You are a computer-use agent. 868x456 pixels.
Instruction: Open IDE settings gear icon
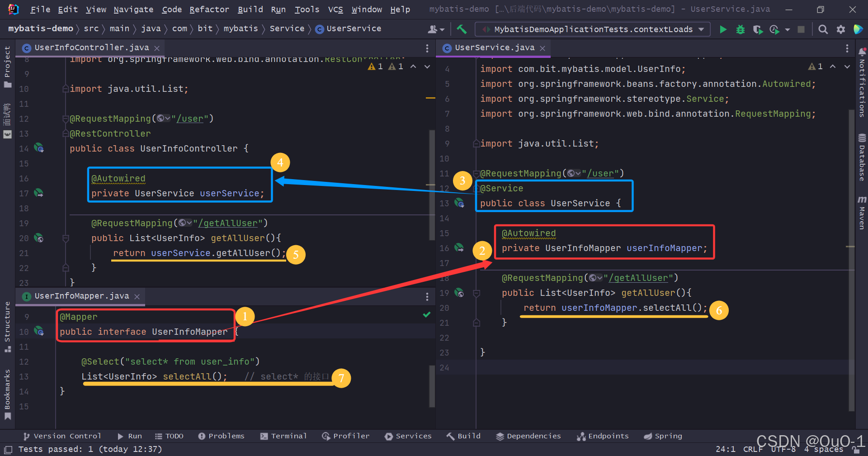pos(841,29)
